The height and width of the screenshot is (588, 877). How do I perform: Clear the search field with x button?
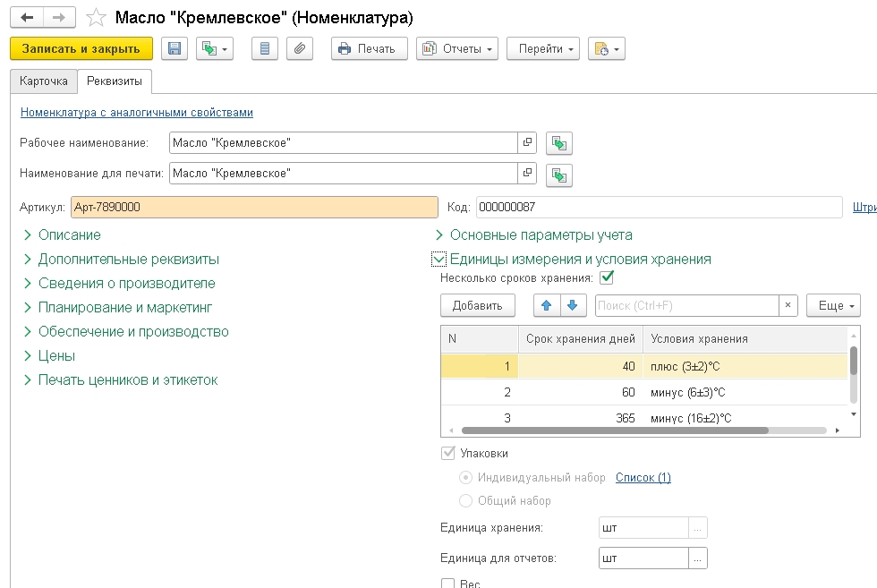pos(788,305)
